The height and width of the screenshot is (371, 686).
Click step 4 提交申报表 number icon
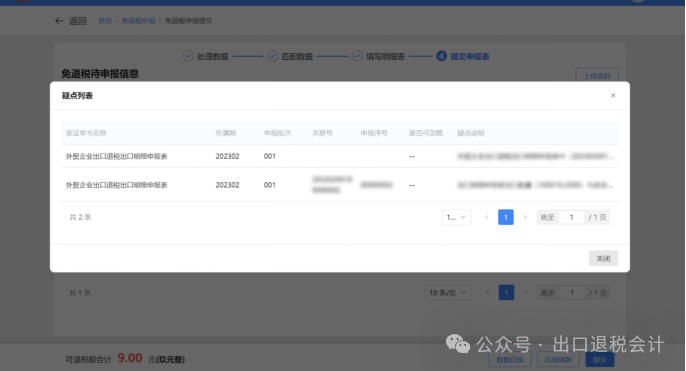(441, 56)
